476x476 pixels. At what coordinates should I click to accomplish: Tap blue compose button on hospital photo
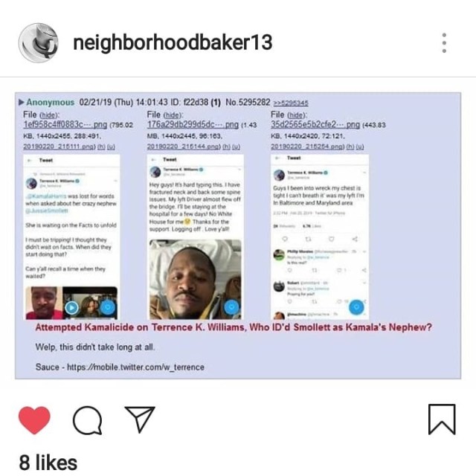coord(231,307)
